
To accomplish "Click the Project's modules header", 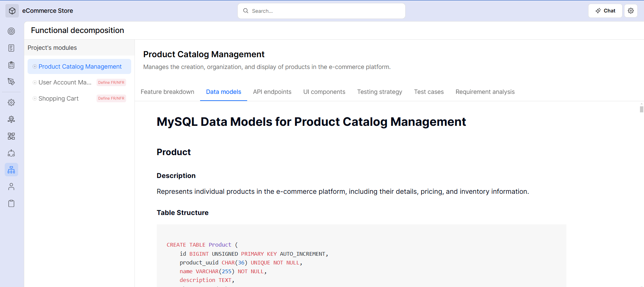I will pos(52,48).
